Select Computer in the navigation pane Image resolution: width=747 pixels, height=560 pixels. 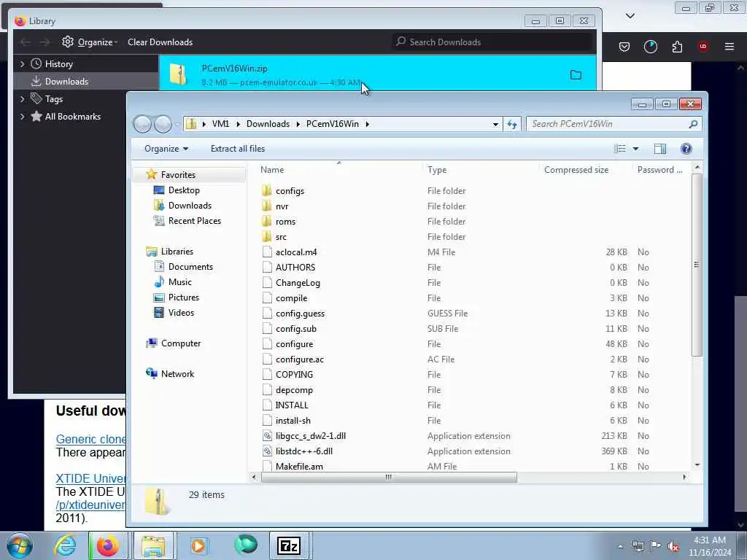click(181, 343)
